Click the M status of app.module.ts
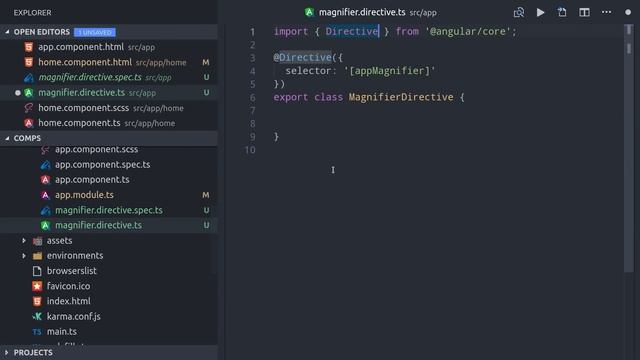This screenshot has height=360, width=640. point(206,195)
